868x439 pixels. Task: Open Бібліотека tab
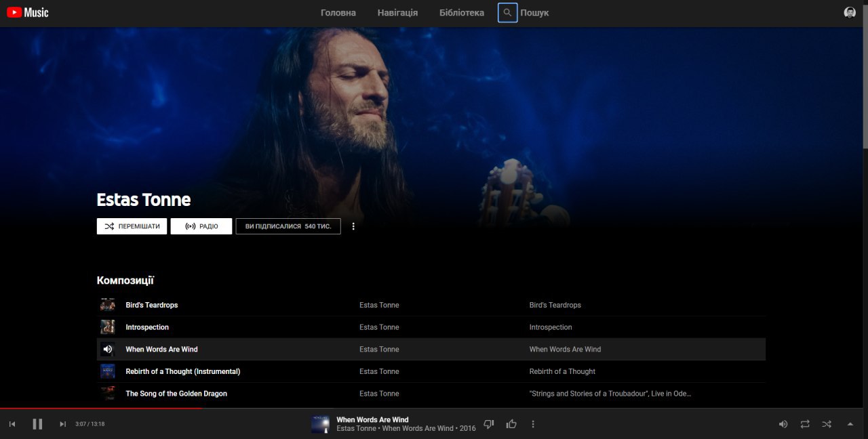click(462, 13)
